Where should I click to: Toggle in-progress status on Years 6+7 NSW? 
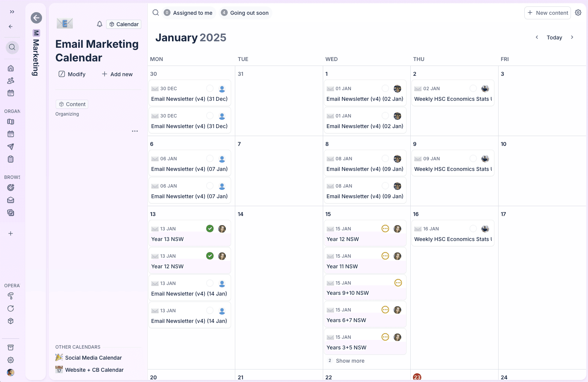(385, 310)
